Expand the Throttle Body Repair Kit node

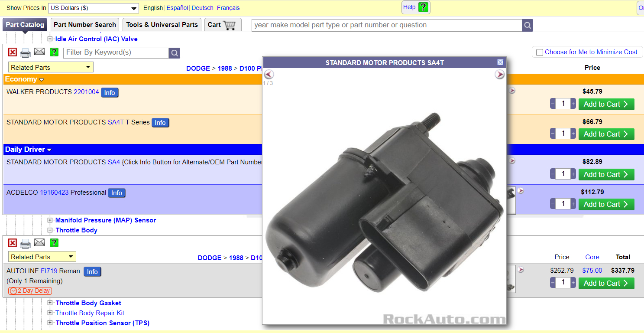[50, 313]
